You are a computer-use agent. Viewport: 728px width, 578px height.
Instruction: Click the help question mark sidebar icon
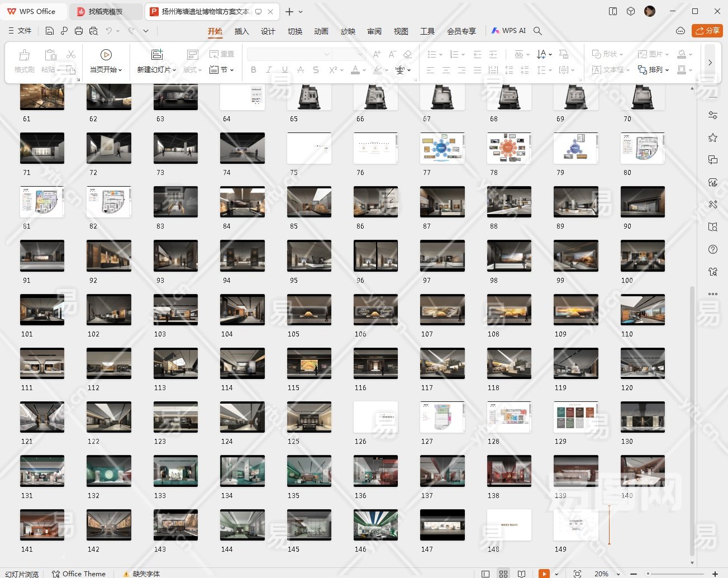pyautogui.click(x=712, y=249)
